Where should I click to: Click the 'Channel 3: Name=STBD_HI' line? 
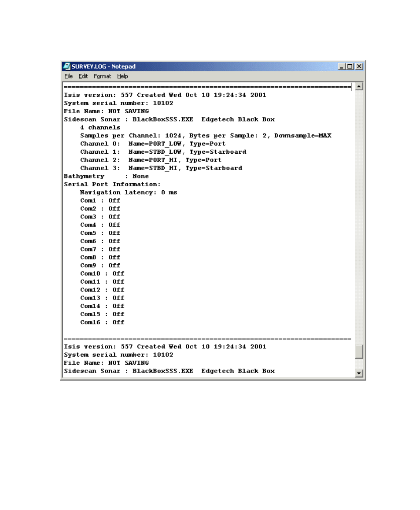[x=161, y=168]
